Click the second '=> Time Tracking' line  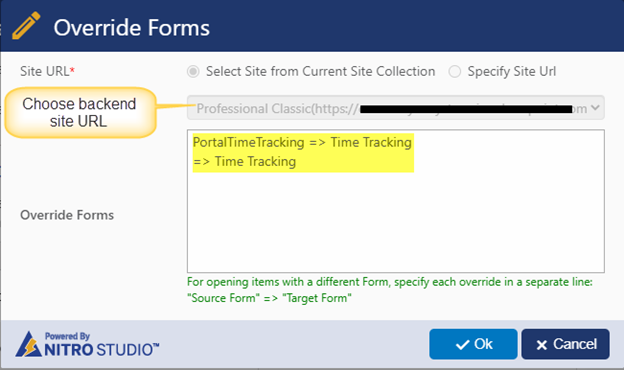(244, 162)
